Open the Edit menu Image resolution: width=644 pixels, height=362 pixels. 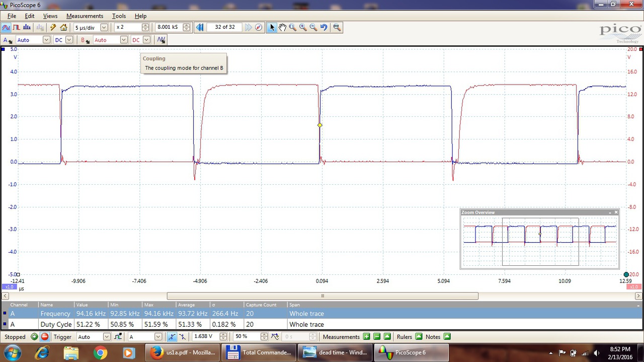point(30,16)
